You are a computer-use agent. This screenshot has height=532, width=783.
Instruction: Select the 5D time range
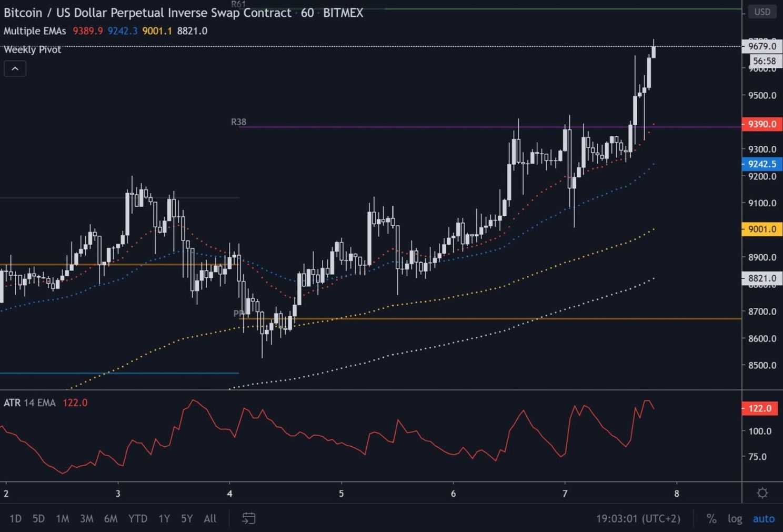[x=38, y=519]
